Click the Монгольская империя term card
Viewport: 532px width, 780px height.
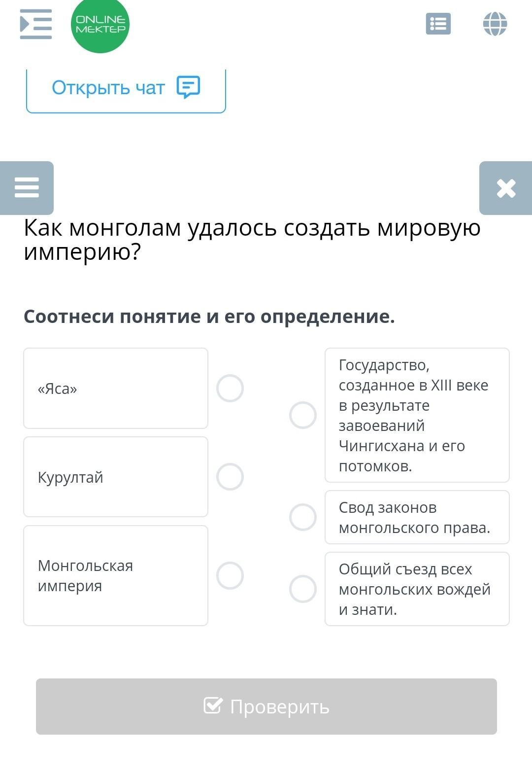[x=116, y=575]
